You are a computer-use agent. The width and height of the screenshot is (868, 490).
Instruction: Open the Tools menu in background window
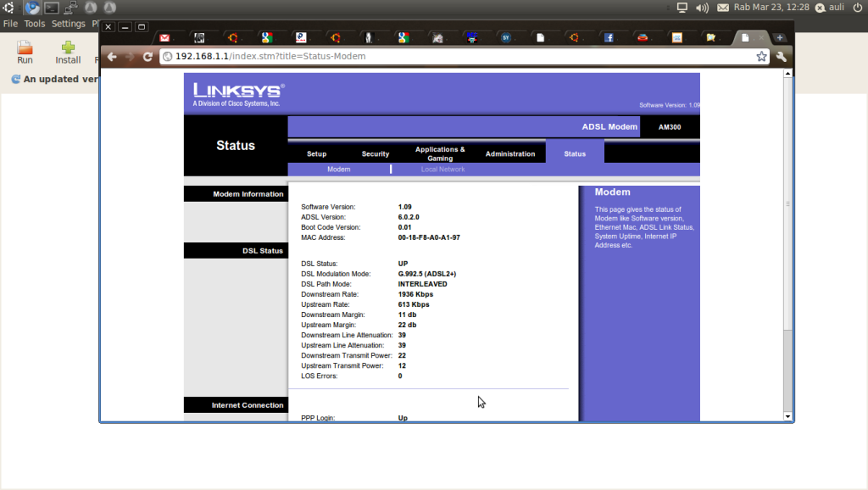(34, 24)
